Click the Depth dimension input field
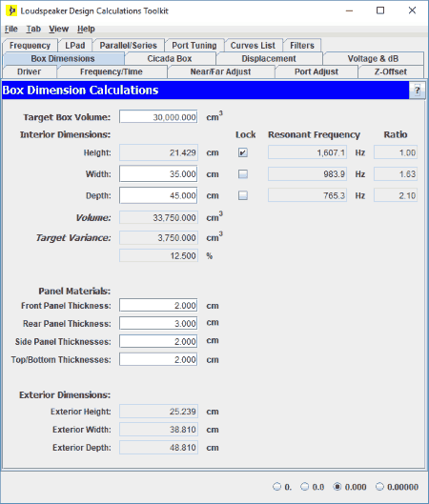 (158, 195)
